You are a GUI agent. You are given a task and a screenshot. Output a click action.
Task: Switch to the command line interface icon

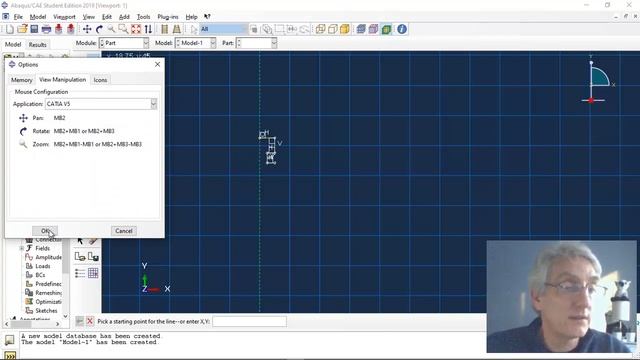click(x=9, y=356)
